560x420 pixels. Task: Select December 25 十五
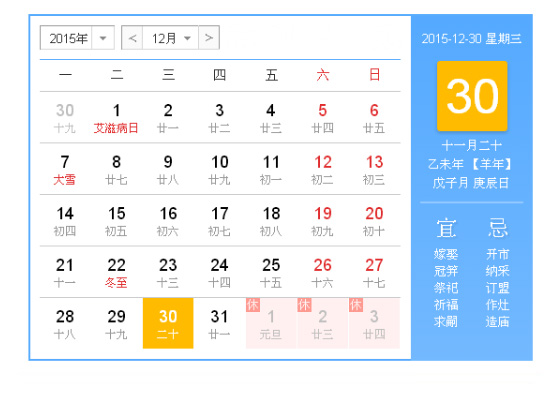pyautogui.click(x=271, y=272)
